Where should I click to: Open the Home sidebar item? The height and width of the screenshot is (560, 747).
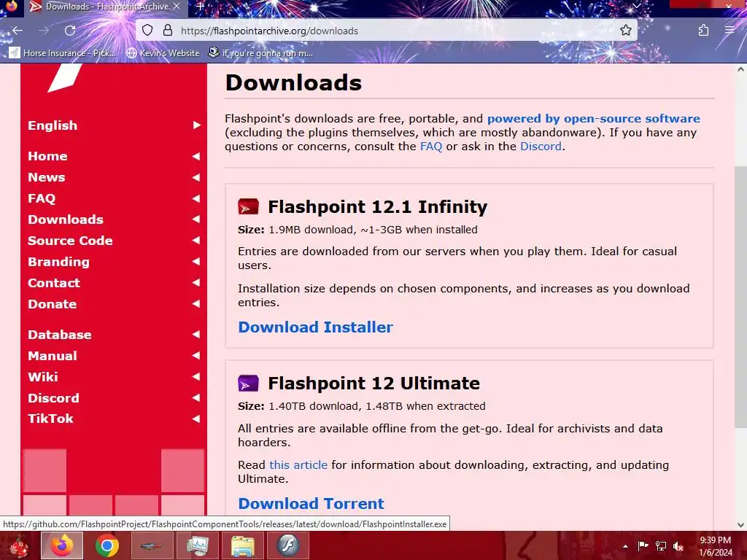114,156
